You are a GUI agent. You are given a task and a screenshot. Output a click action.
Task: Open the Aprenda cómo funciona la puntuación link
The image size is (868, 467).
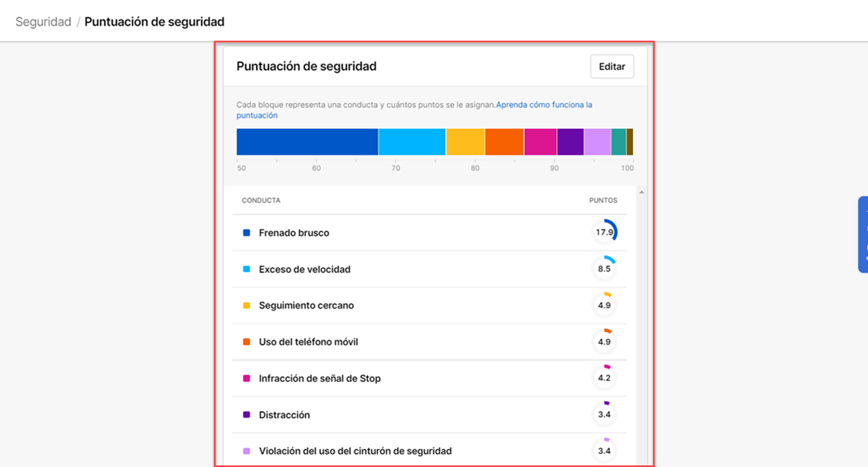tap(544, 105)
